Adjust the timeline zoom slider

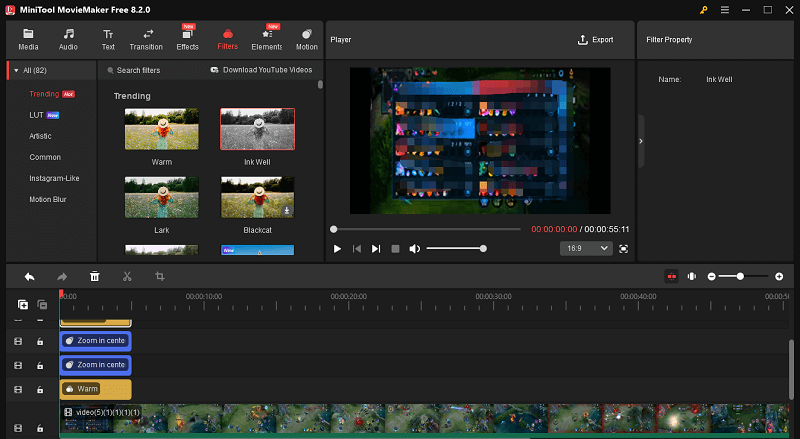(743, 276)
